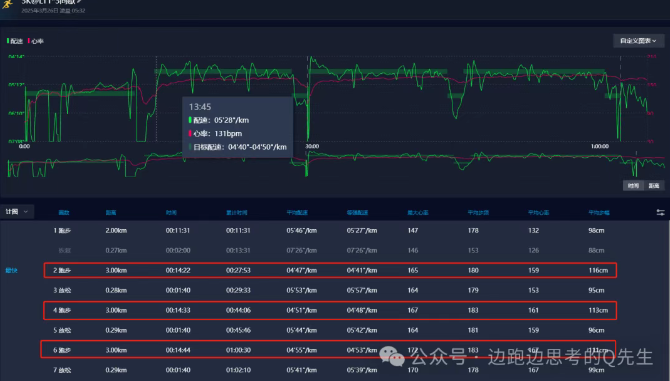Viewport: 670px width, 381px height.
Task: Click the 98cm stride length cell
Action: click(x=596, y=230)
